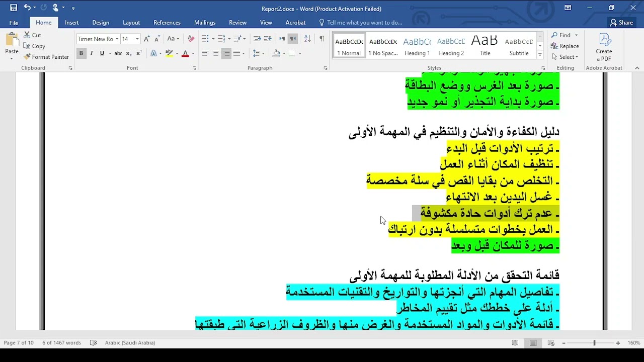644x362 pixels.
Task: Click Arabic (Saudi Arabia) language indicator
Action: tap(130, 343)
